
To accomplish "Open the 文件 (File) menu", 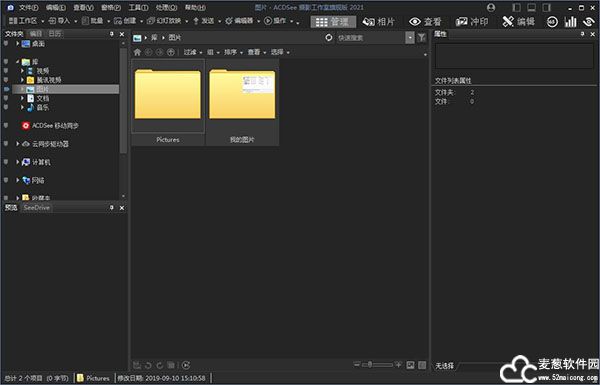I will click(x=29, y=7).
